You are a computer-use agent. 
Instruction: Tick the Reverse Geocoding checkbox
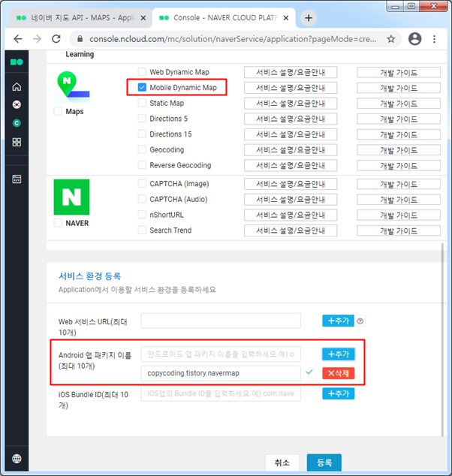pyautogui.click(x=142, y=165)
